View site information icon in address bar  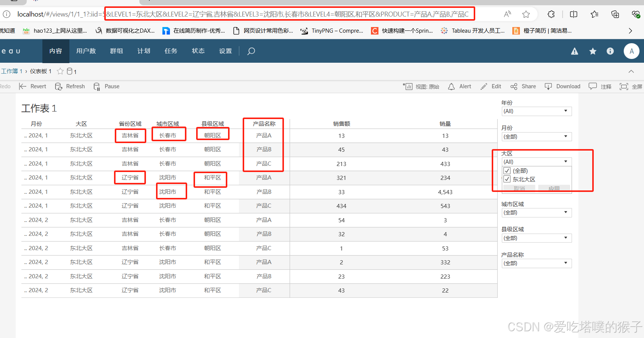point(7,14)
